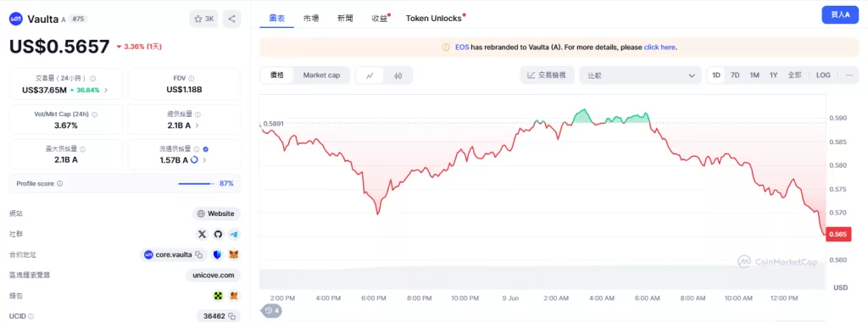This screenshot has width=868, height=322.
Task: Open the GitHub icon in social row
Action: coord(218,235)
